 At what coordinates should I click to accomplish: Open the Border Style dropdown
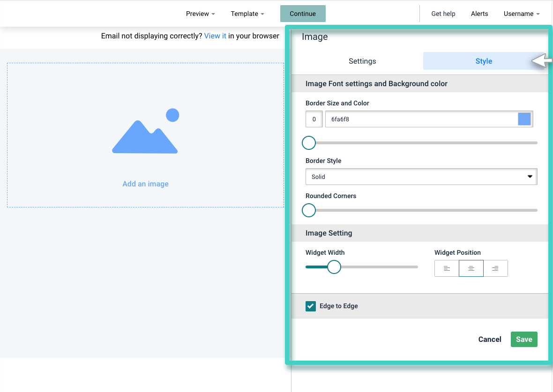tap(421, 177)
